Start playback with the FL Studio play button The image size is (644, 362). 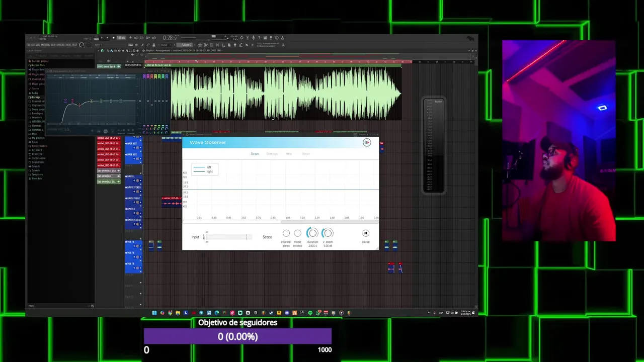point(102,37)
